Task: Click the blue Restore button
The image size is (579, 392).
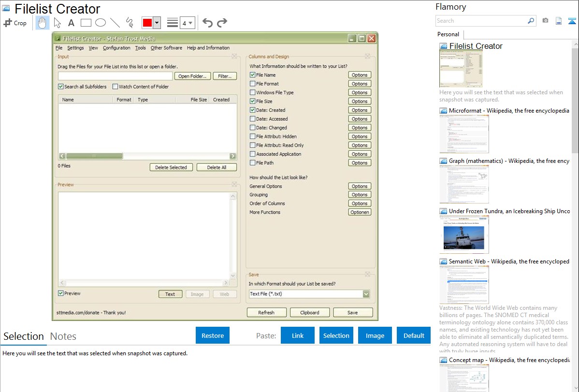Action: click(212, 335)
